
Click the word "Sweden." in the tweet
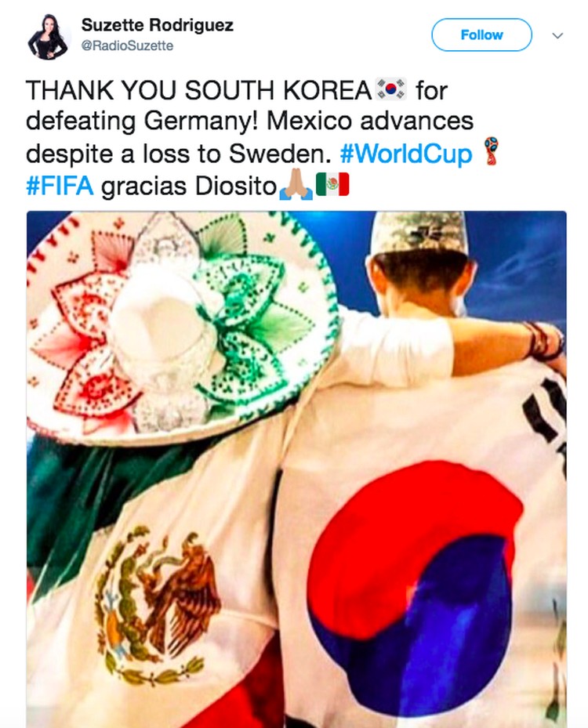pos(280,154)
